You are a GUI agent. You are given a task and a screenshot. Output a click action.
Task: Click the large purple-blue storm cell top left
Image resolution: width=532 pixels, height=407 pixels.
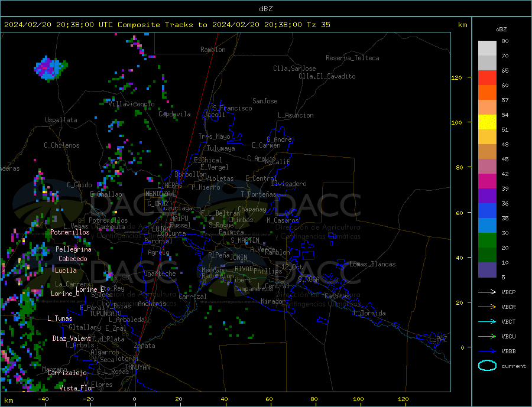point(51,68)
